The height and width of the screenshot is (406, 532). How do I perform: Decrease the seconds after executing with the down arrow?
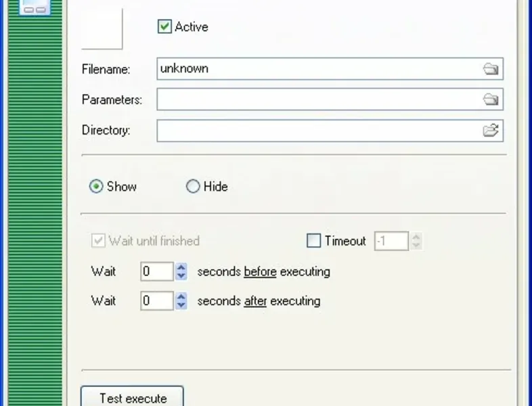click(181, 305)
